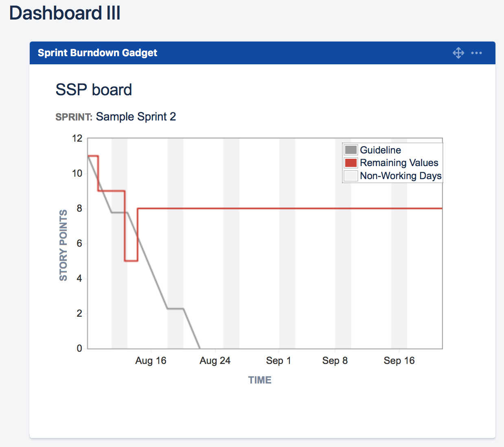
Task: Click the move gadget handle icon
Action: tap(458, 53)
